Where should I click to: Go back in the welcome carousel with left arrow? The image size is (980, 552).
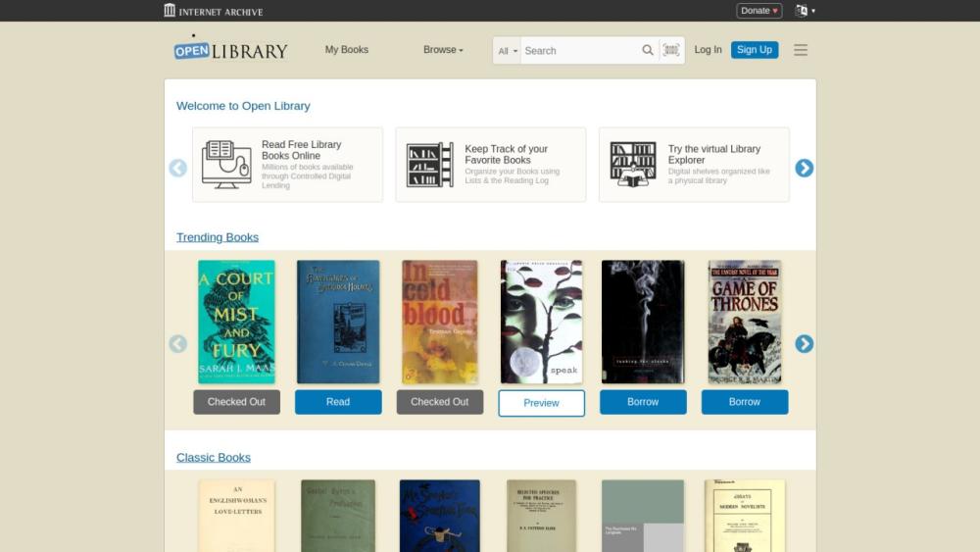click(178, 169)
